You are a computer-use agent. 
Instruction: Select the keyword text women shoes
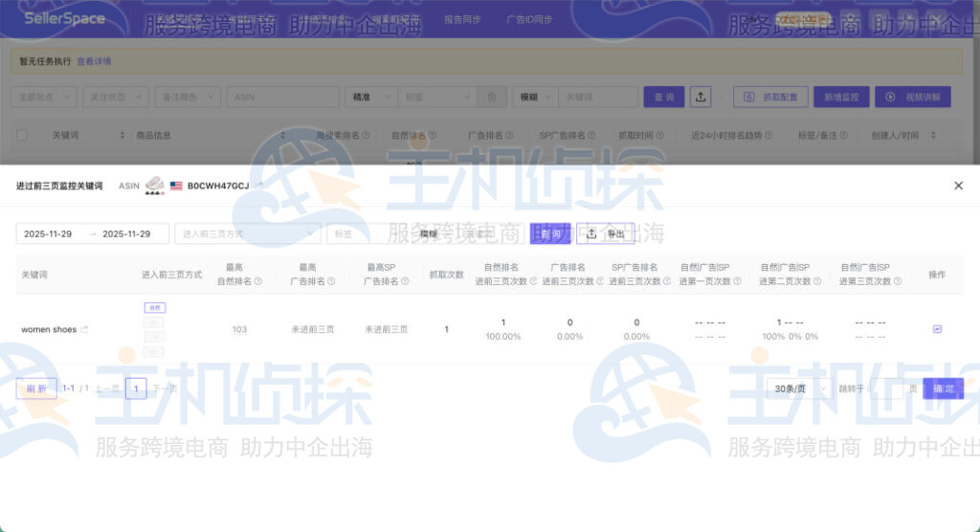tap(49, 329)
